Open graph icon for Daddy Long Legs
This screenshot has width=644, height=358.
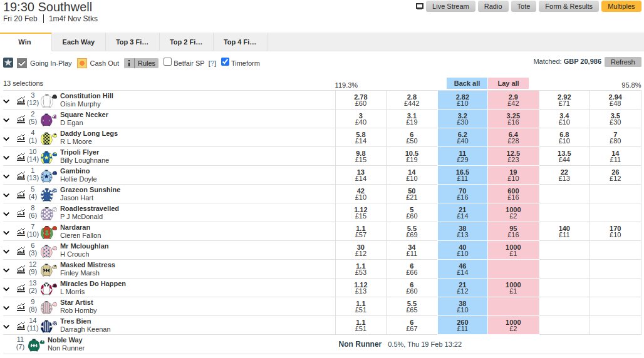point(21,138)
